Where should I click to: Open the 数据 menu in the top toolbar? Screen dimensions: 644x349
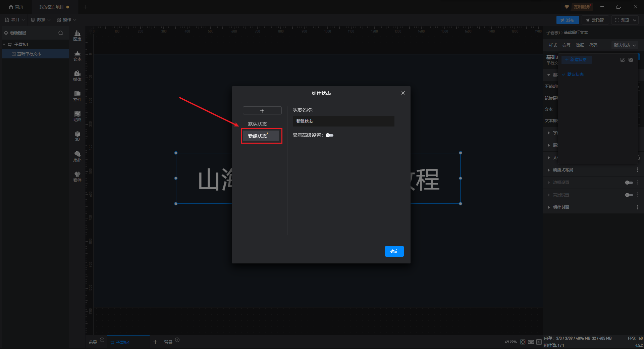[41, 20]
